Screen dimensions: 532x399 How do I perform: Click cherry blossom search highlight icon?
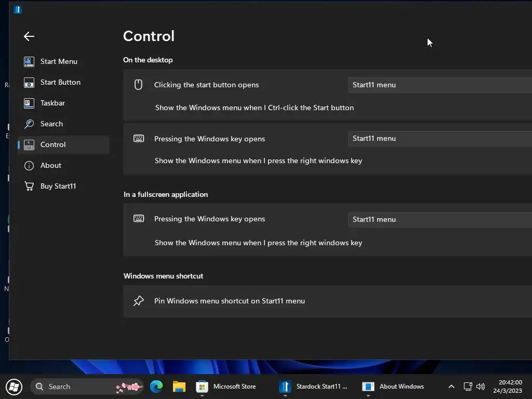coord(129,387)
